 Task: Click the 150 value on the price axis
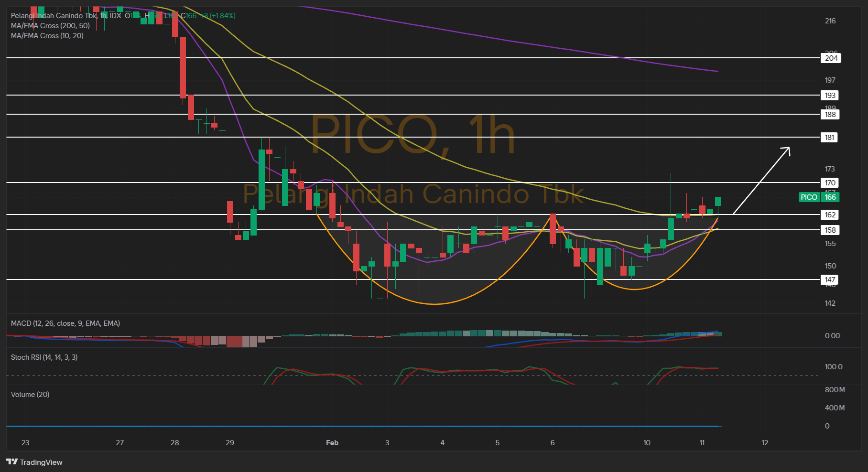click(x=830, y=266)
